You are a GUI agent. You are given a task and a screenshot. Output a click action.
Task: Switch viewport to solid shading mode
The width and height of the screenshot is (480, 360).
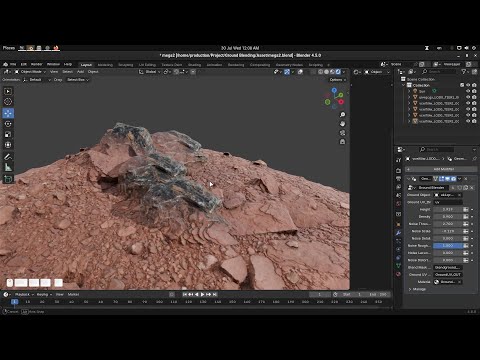[x=326, y=72]
